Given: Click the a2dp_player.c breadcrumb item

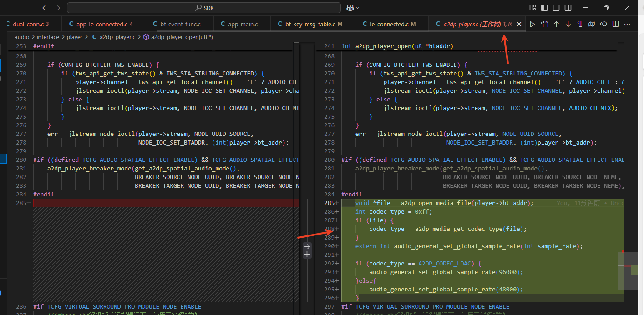Looking at the screenshot, I should [113, 37].
